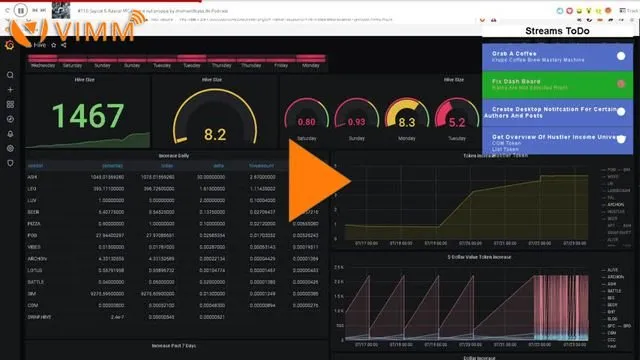The image size is (640, 360).
Task: Open Alerting bell icon in sidebar
Action: pyautogui.click(x=10, y=134)
